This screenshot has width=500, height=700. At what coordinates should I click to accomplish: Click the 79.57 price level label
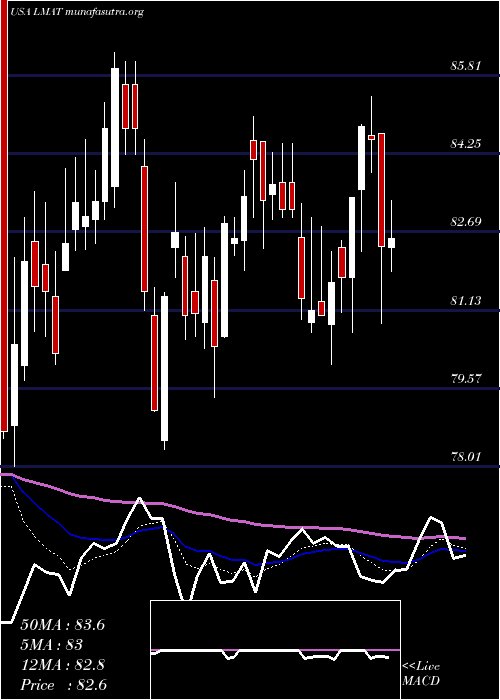(466, 379)
